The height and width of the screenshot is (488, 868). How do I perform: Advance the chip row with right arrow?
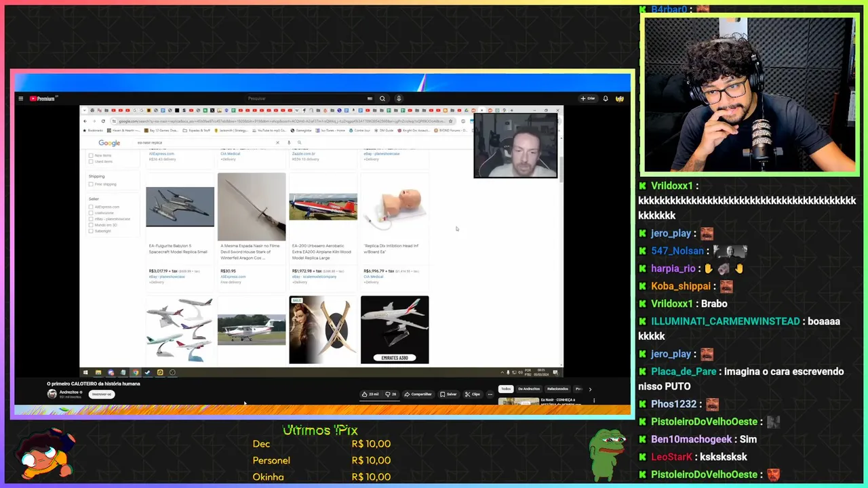pos(590,389)
